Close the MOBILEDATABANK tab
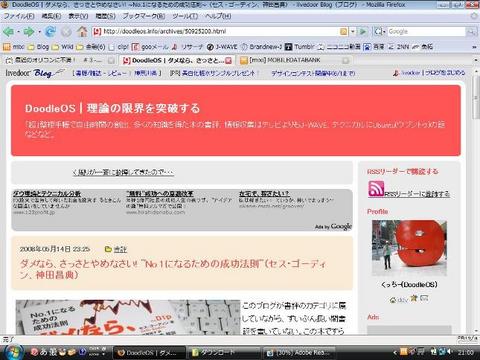The width and height of the screenshot is (480, 360). click(x=346, y=60)
